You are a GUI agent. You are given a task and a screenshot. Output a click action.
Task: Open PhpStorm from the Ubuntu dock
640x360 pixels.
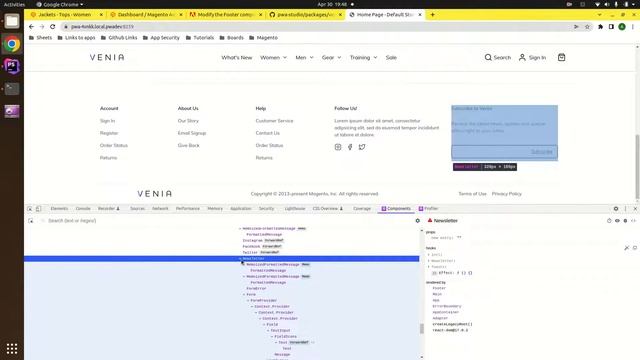[x=12, y=66]
